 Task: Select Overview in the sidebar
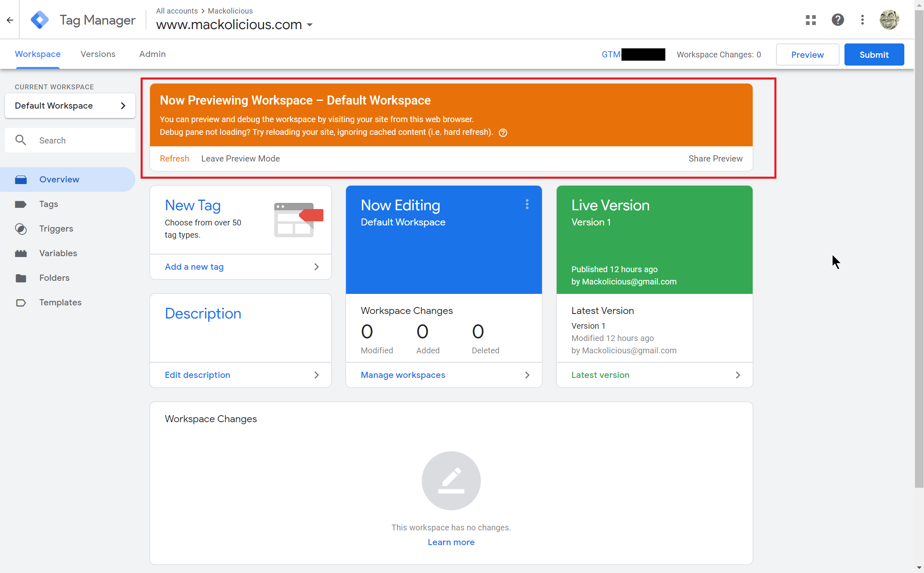point(68,180)
